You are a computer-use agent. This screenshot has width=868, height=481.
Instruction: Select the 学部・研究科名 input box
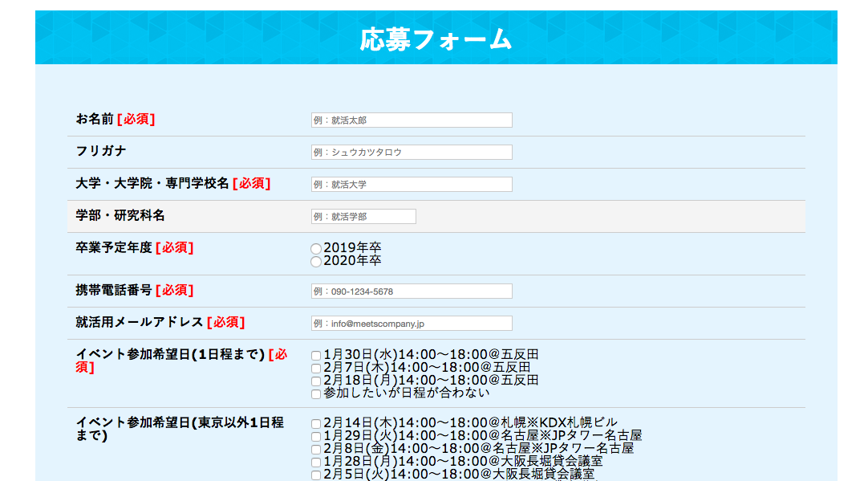(x=363, y=217)
